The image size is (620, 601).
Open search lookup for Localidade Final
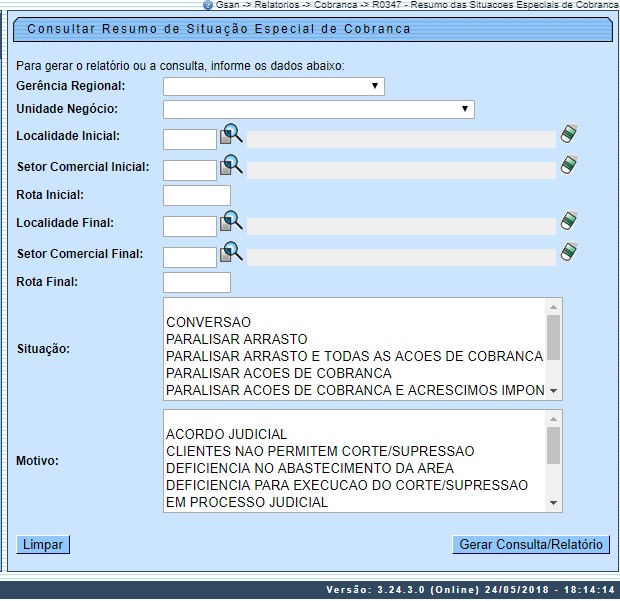[x=231, y=221]
